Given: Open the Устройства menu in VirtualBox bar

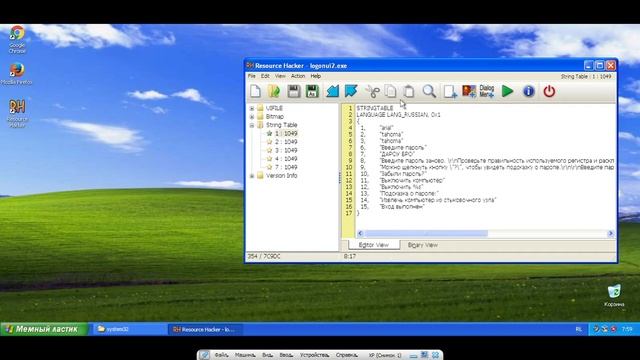Looking at the screenshot, I should coord(314,355).
